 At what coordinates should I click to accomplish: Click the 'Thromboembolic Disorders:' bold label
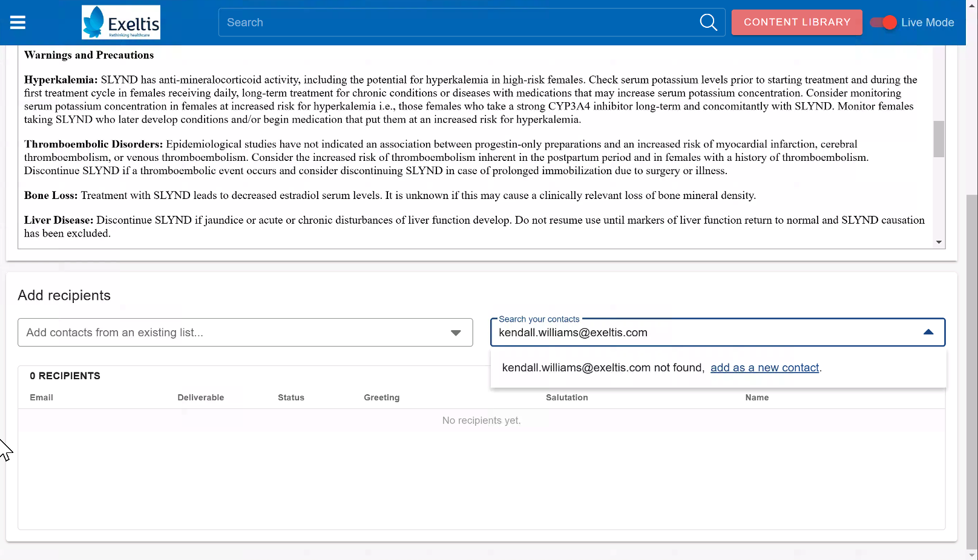[94, 144]
